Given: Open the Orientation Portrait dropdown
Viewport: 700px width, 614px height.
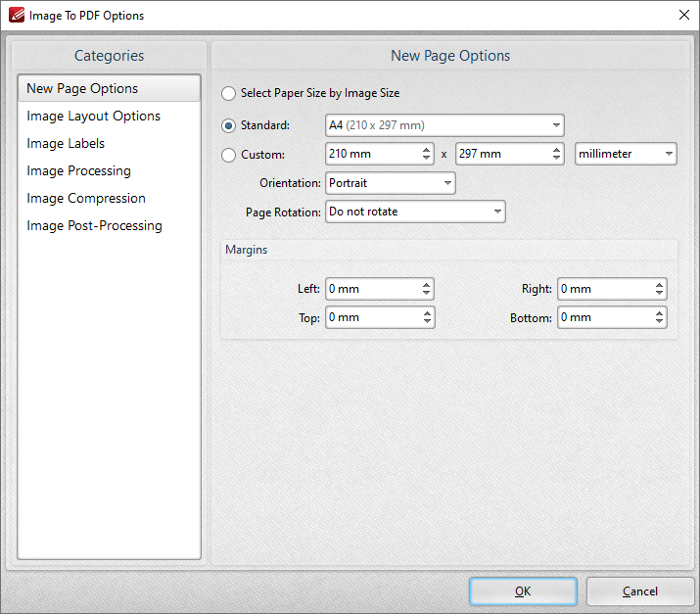Looking at the screenshot, I should [391, 183].
